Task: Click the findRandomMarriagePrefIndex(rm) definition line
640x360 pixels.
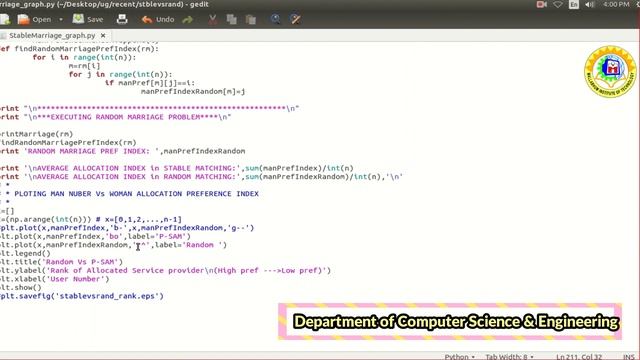Action: pyautogui.click(x=80, y=49)
